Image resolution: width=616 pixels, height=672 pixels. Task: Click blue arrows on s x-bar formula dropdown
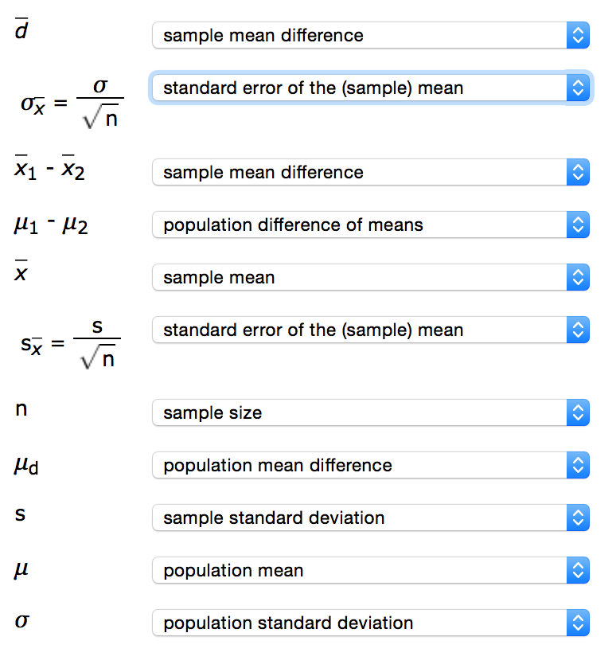click(579, 330)
